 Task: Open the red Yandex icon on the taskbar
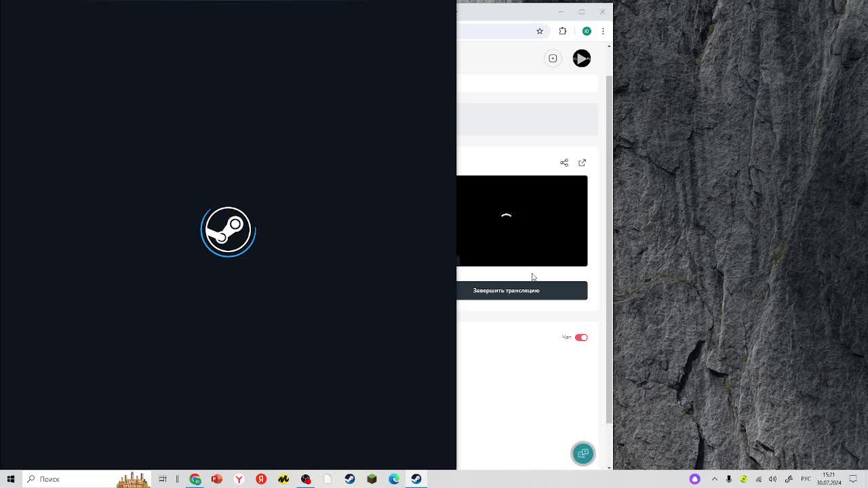[x=261, y=479]
